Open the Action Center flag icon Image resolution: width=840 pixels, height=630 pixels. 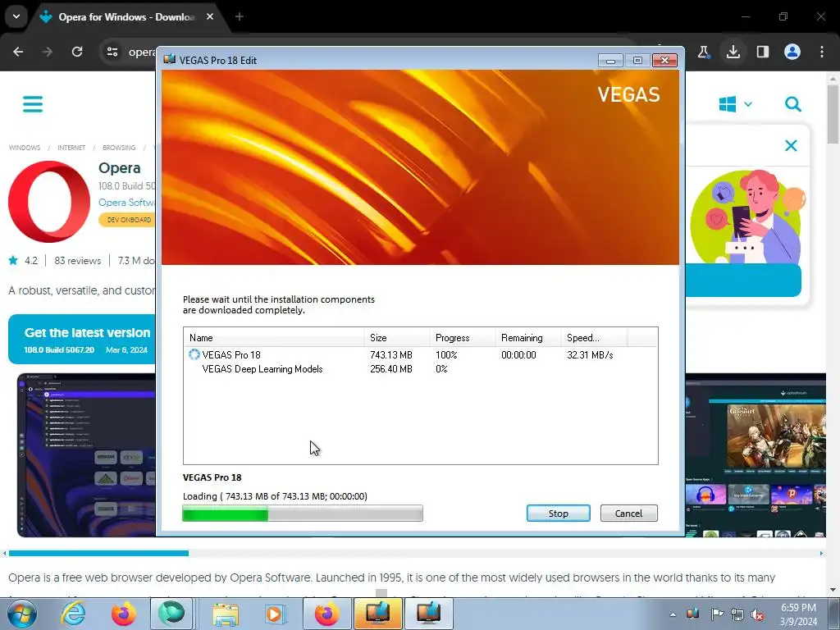pos(717,614)
